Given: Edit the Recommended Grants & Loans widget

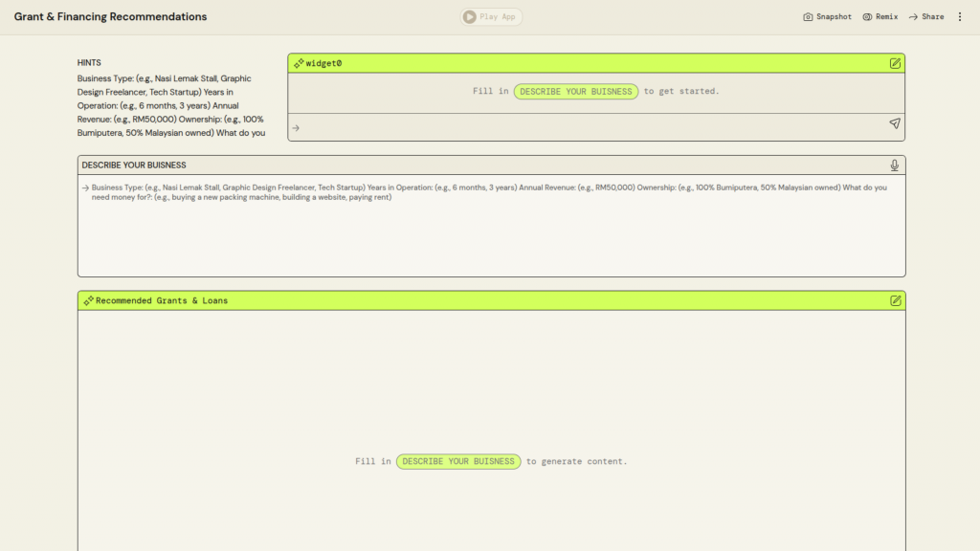Looking at the screenshot, I should click(x=895, y=300).
